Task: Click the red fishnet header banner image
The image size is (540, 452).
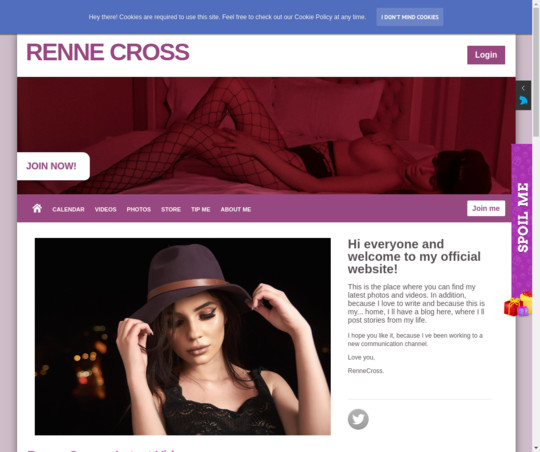Action: (266, 135)
